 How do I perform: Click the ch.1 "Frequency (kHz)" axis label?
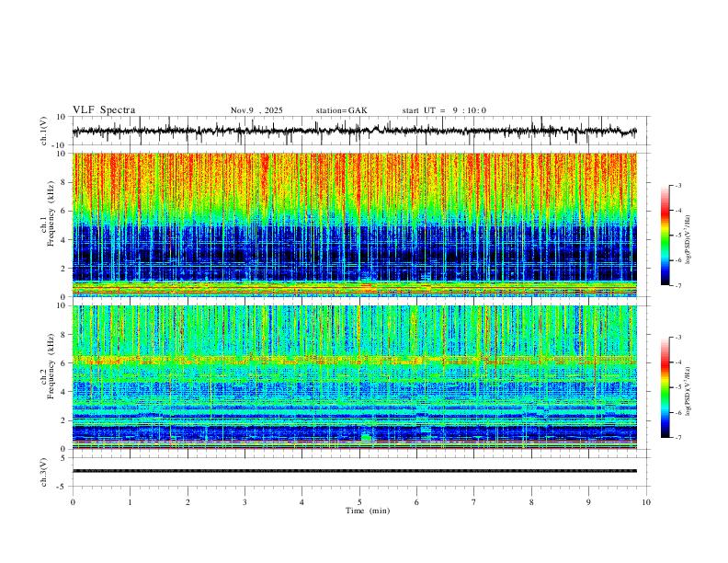pos(51,213)
